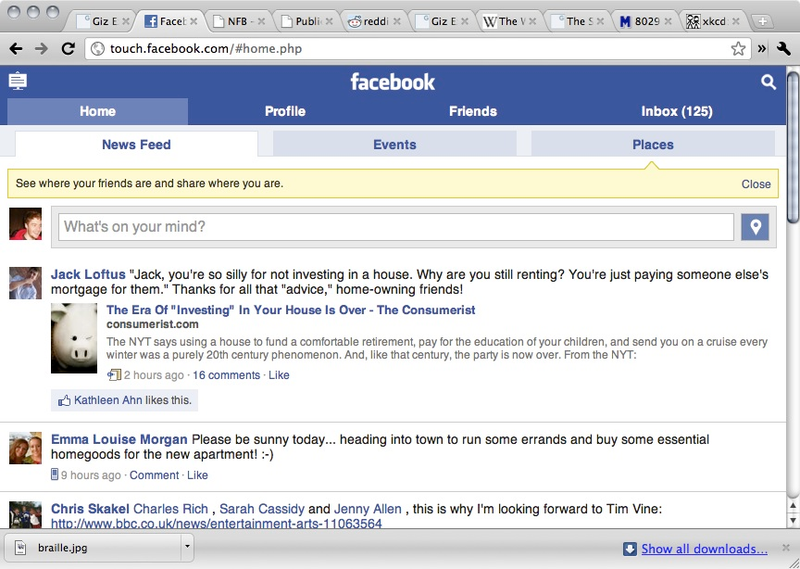Click the shared link icon beside 2 hours ago
The image size is (800, 569).
click(x=114, y=375)
